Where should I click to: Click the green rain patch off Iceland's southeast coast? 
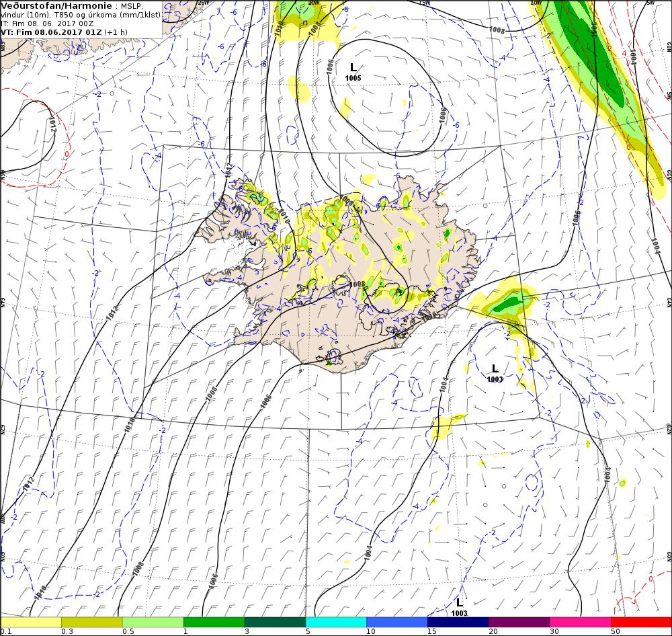(x=509, y=303)
